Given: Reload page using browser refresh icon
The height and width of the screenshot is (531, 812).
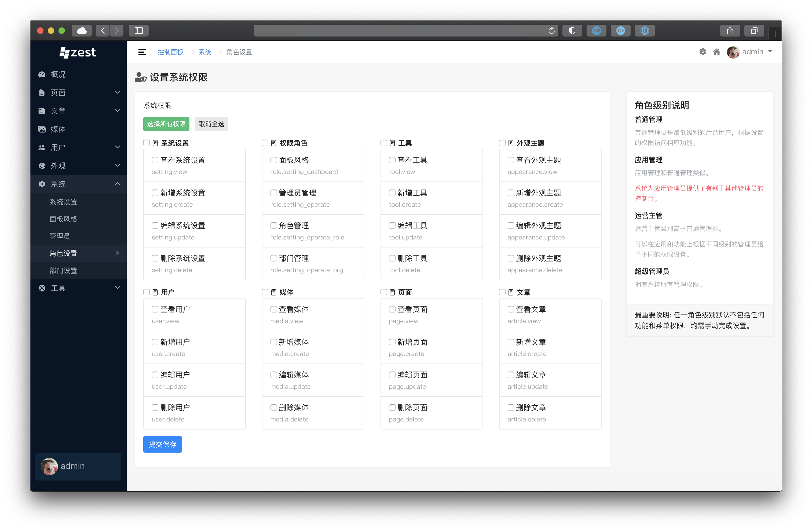Looking at the screenshot, I should click(x=551, y=31).
